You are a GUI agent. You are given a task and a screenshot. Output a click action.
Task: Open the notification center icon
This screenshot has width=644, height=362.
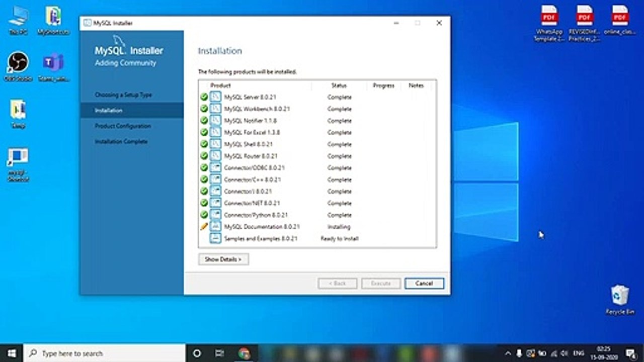[631, 353]
